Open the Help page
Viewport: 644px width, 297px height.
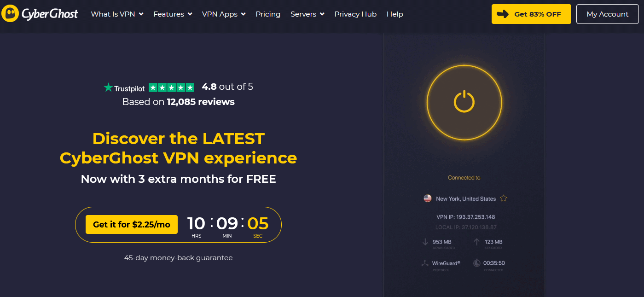click(395, 14)
